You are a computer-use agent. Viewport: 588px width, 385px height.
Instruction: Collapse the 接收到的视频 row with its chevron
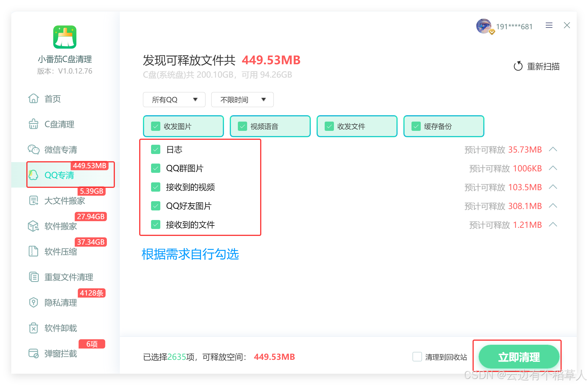coord(553,187)
